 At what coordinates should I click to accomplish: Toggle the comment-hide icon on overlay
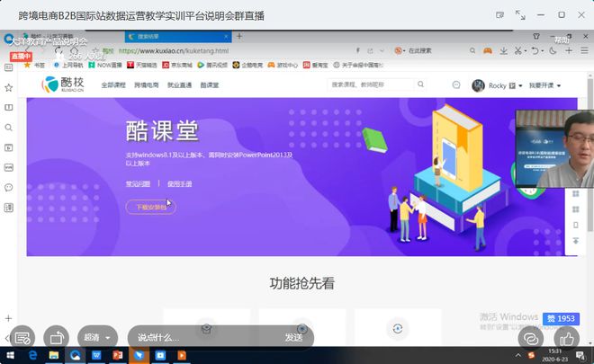coord(22,338)
